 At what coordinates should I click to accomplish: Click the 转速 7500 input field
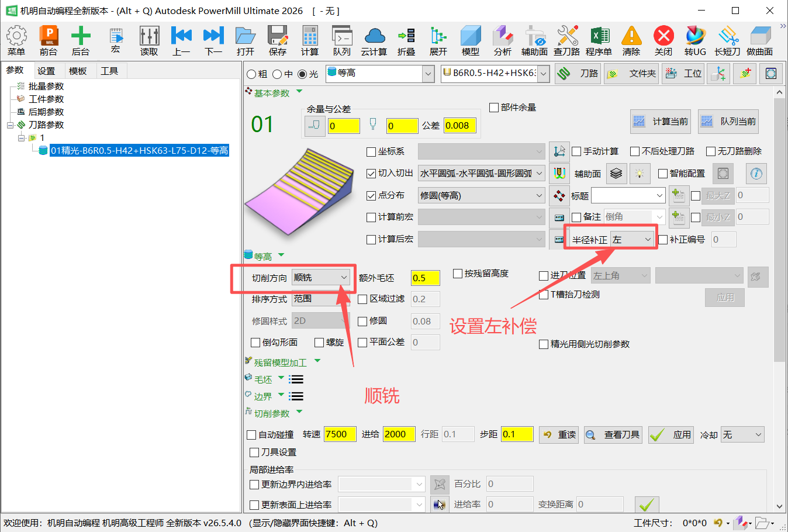click(x=340, y=434)
